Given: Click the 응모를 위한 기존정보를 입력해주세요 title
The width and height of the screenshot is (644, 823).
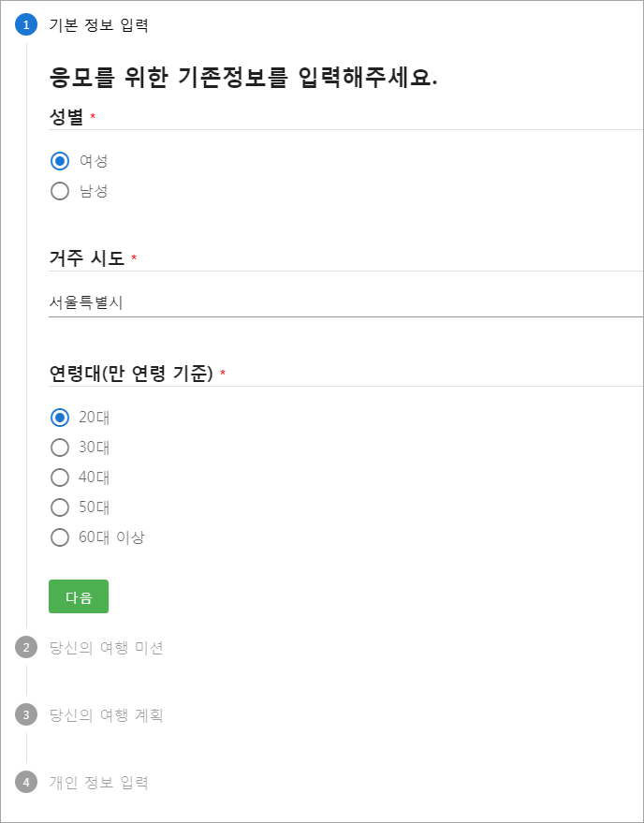Looking at the screenshot, I should tap(243, 78).
